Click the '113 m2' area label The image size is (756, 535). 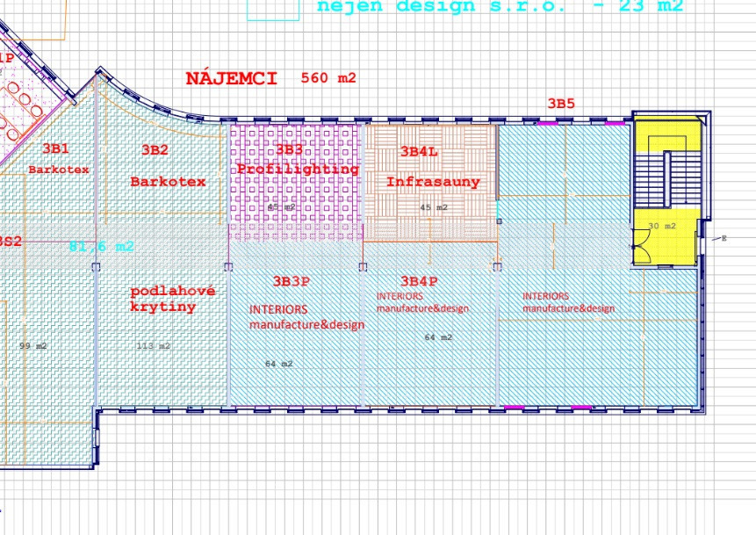[154, 346]
